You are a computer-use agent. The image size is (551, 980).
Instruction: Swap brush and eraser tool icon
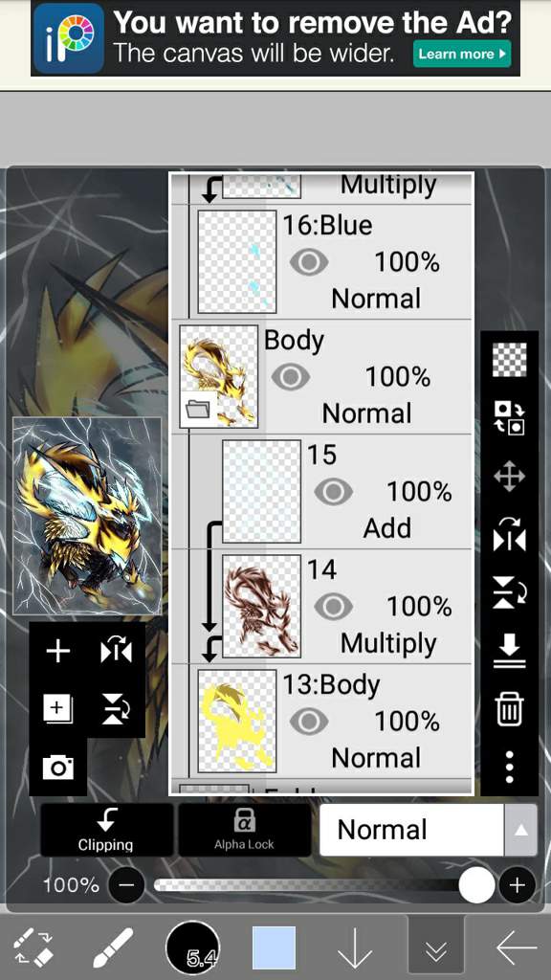(33, 948)
